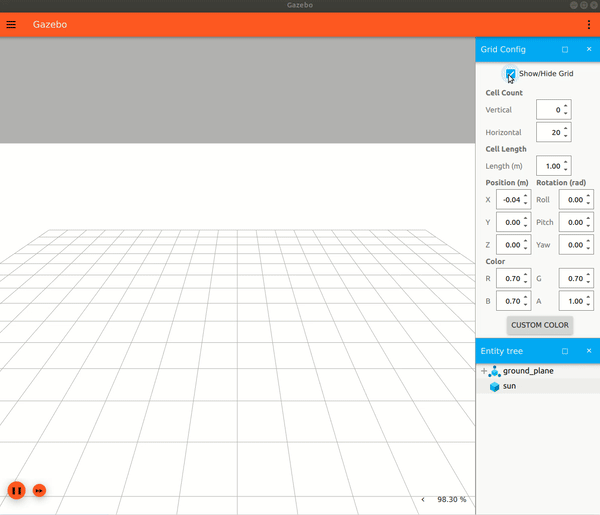
Task: Focus the Position Y field
Action: coord(513,222)
